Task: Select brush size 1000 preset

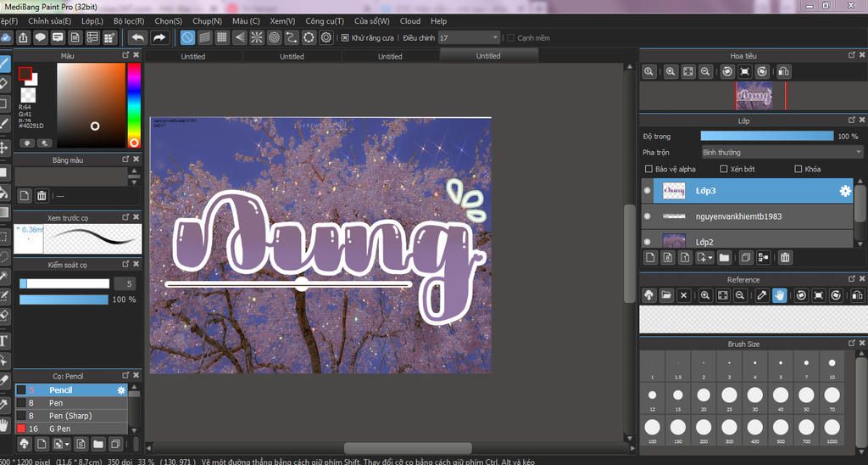Action: pyautogui.click(x=832, y=431)
